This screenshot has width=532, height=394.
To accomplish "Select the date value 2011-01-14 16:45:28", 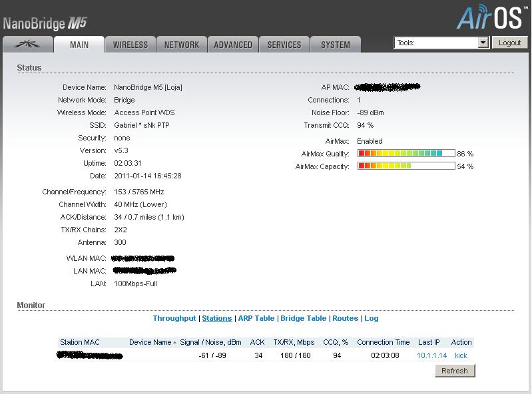I will point(148,176).
